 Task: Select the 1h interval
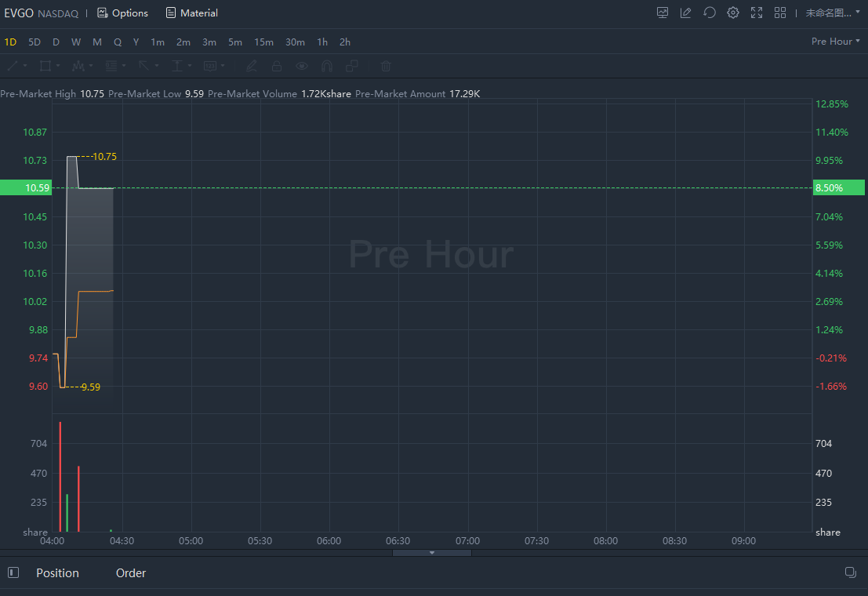pyautogui.click(x=322, y=42)
